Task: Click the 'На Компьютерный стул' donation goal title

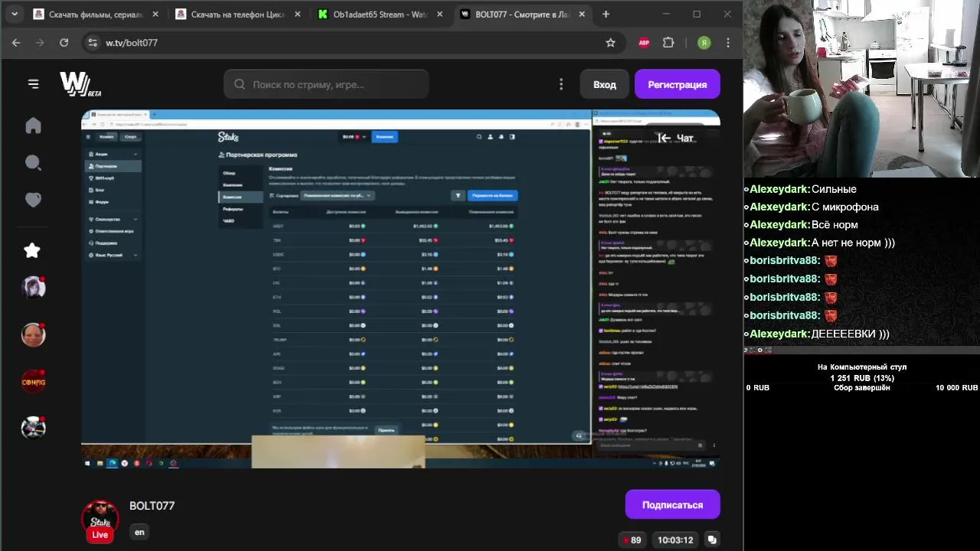Action: [862, 367]
